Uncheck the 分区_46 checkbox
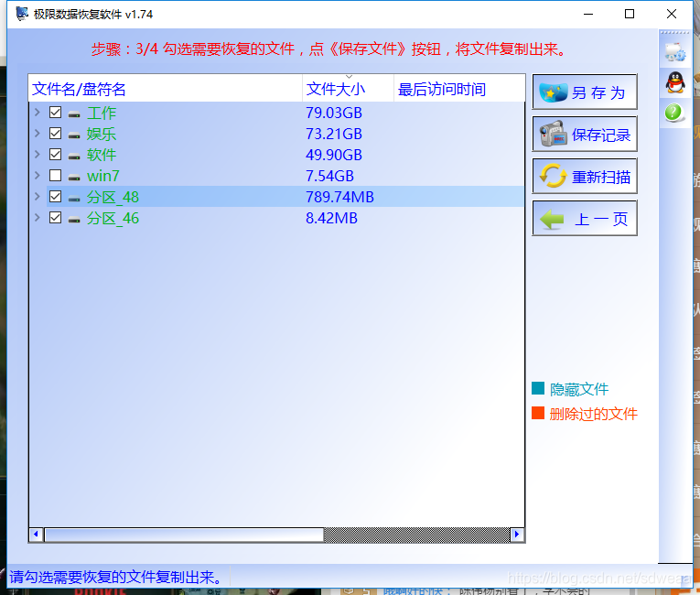The image size is (700, 595). point(55,218)
